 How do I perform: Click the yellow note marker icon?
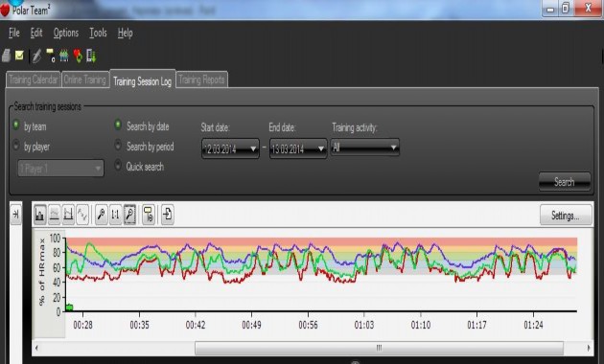tap(51, 56)
